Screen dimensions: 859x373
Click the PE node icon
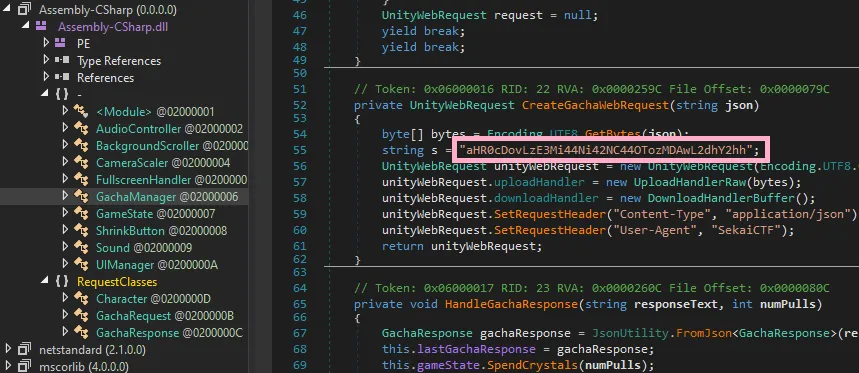(61, 43)
